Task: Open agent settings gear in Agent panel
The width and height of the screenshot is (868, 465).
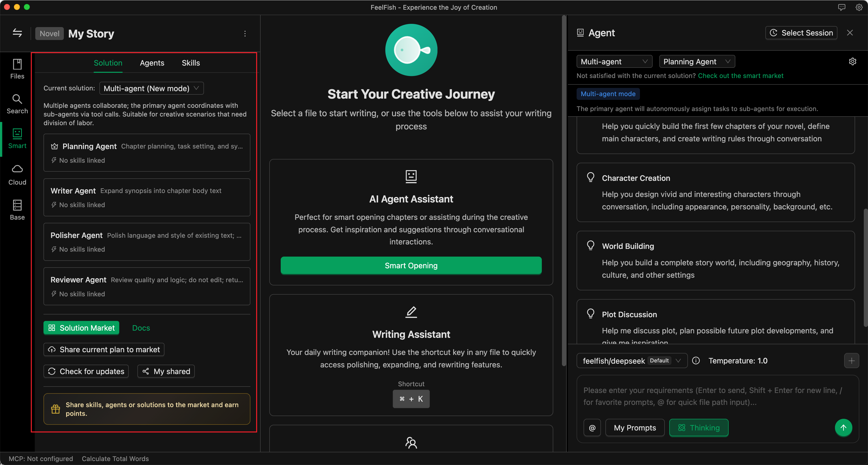Action: [852, 61]
